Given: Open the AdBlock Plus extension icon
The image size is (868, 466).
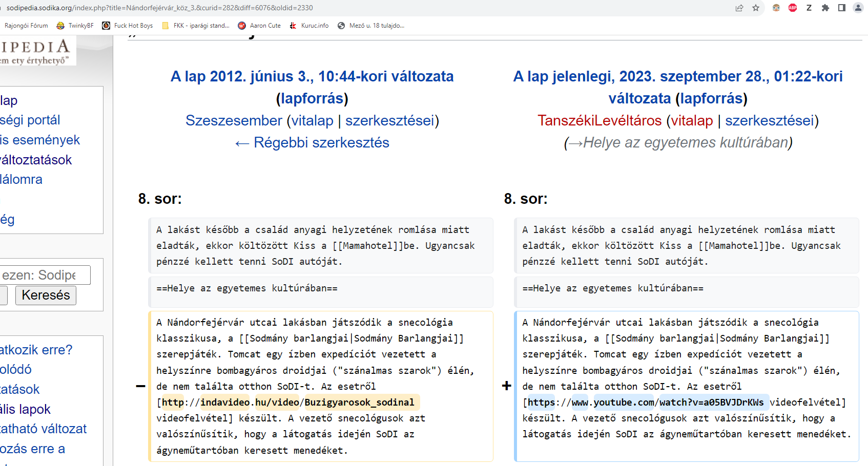Looking at the screenshot, I should [x=793, y=8].
